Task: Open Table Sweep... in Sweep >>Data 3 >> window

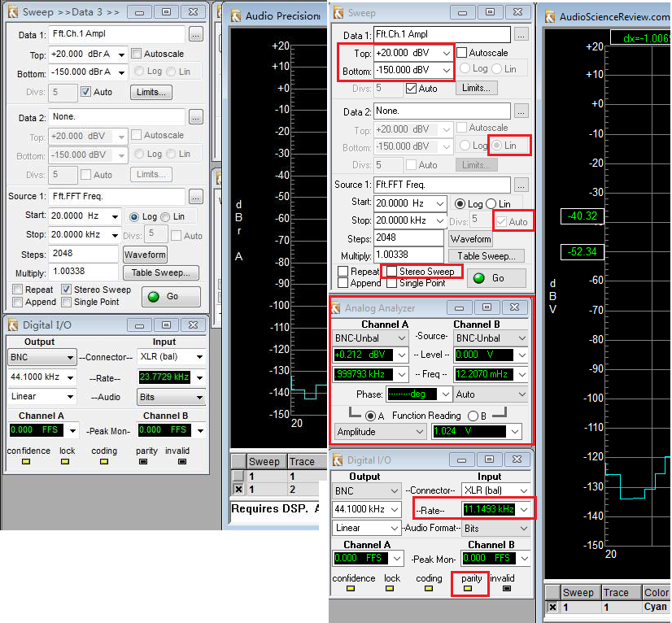Action: coord(161,273)
